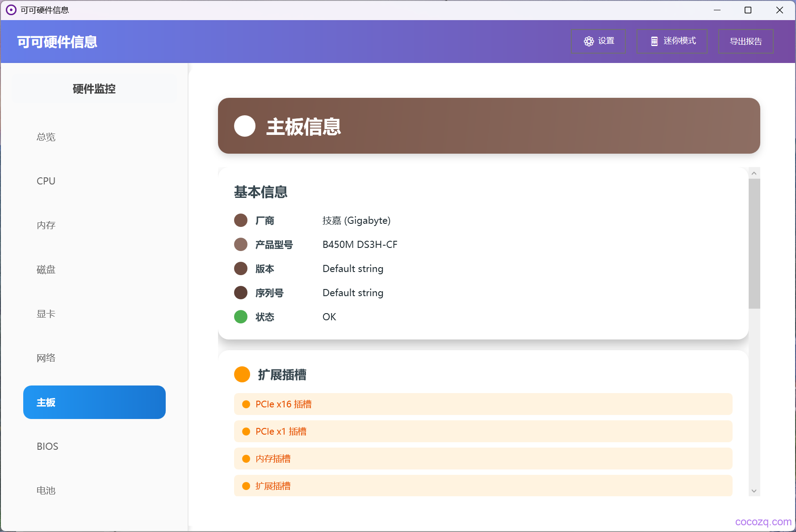Click the 可可硬件信息 header title
The image size is (796, 532).
57,42
